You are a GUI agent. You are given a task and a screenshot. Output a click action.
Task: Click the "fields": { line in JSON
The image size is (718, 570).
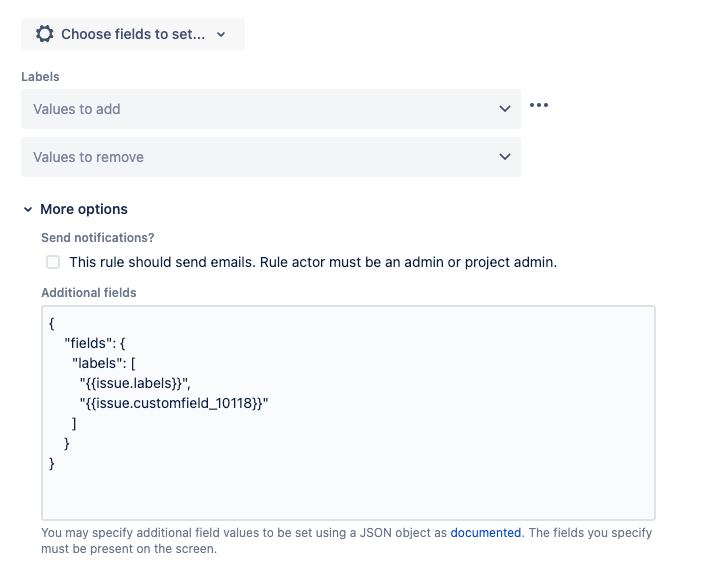point(95,343)
